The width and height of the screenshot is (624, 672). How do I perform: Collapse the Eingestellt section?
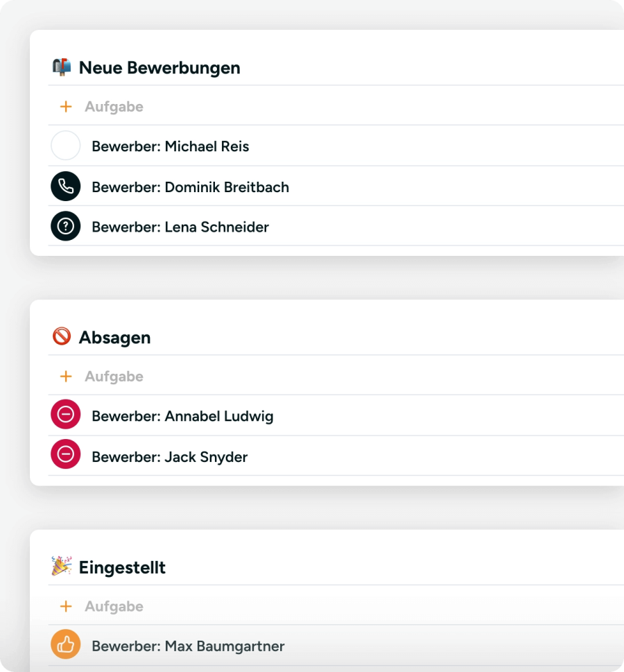123,567
